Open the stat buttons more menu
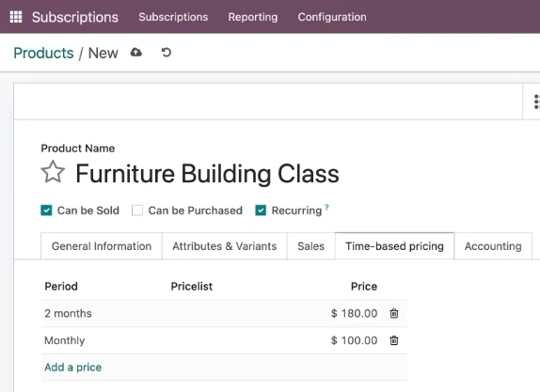The height and width of the screenshot is (392, 540). pyautogui.click(x=536, y=102)
